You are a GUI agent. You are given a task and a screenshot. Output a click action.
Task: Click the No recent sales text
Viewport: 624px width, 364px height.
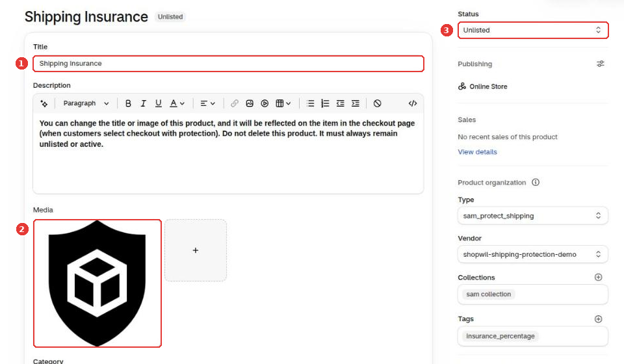coord(508,137)
